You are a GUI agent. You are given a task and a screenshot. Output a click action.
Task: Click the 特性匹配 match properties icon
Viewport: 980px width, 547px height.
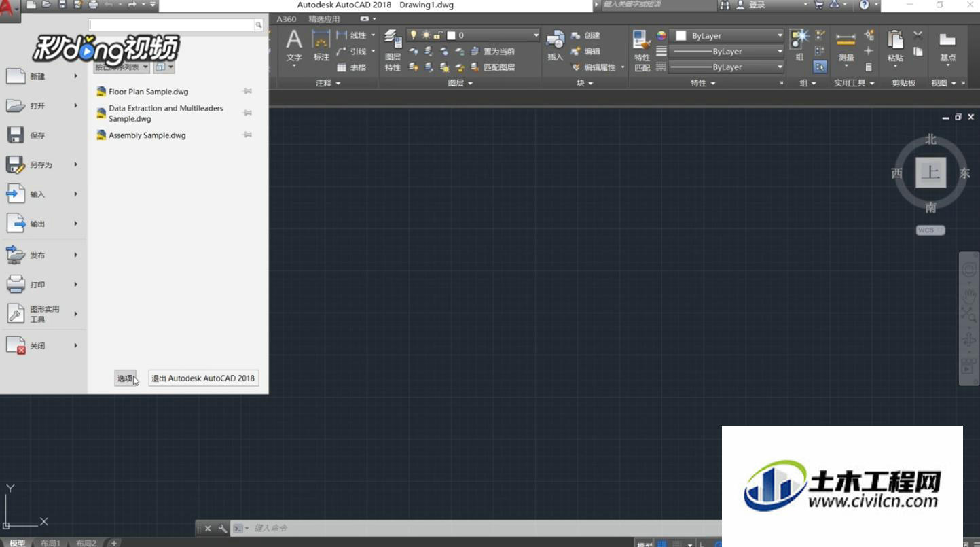(x=642, y=50)
